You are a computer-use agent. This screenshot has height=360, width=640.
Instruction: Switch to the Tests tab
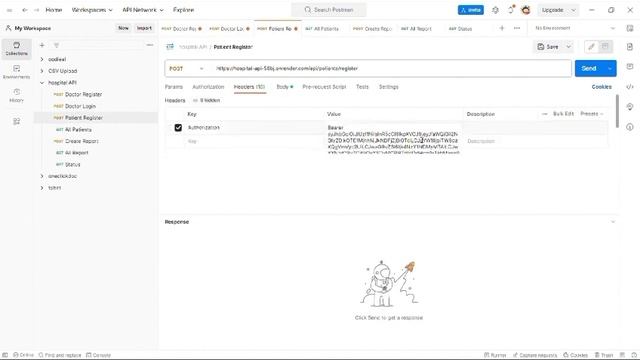click(362, 87)
